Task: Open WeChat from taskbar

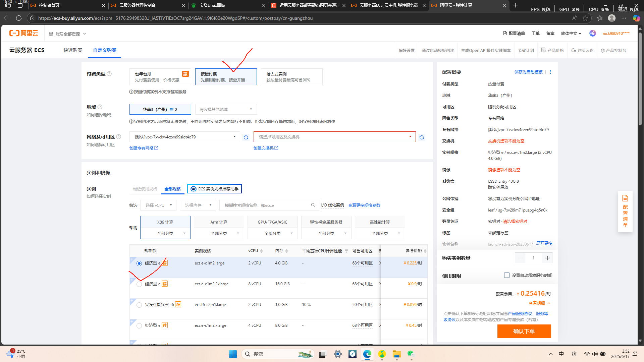Action: (411, 354)
